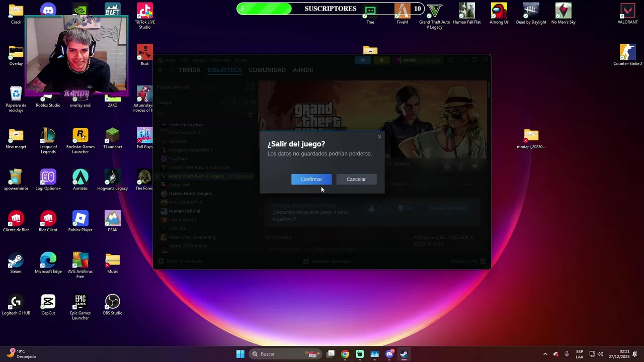The width and height of the screenshot is (644, 362).
Task: Show hidden system tray icons
Action: [545, 354]
